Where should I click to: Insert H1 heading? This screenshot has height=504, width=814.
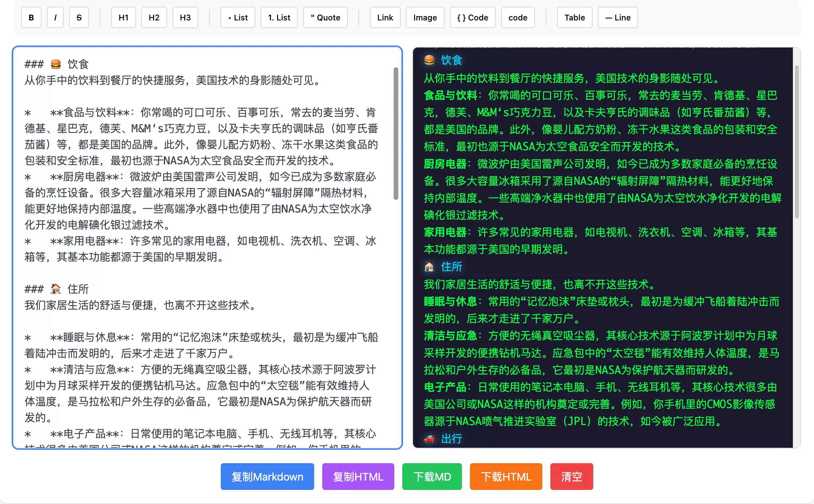pos(124,17)
